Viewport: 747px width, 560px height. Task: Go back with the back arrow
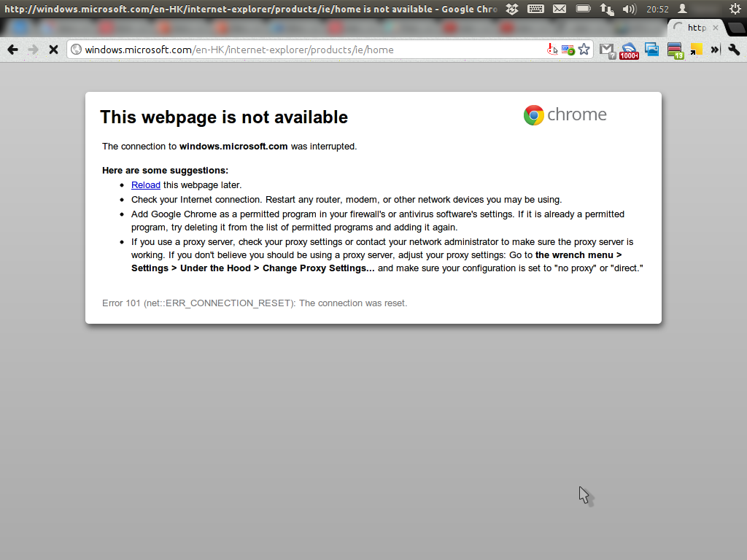pos(13,50)
